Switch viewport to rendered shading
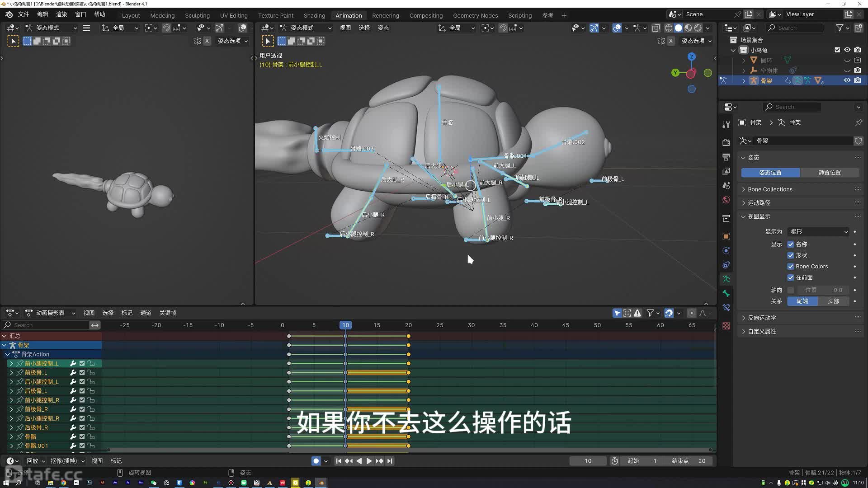Image resolution: width=868 pixels, height=488 pixels. (x=698, y=28)
